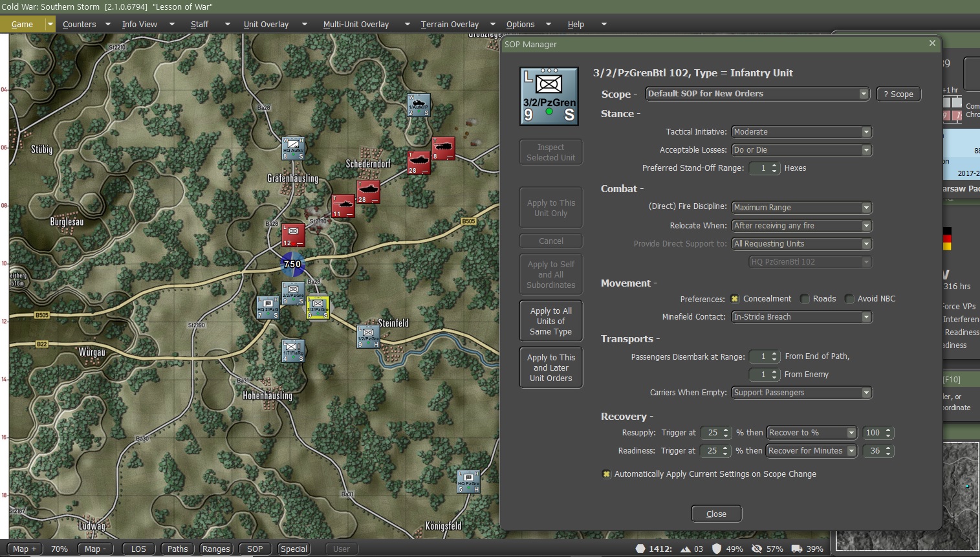
Task: Click the Close button in SOP Manager
Action: [x=716, y=514]
